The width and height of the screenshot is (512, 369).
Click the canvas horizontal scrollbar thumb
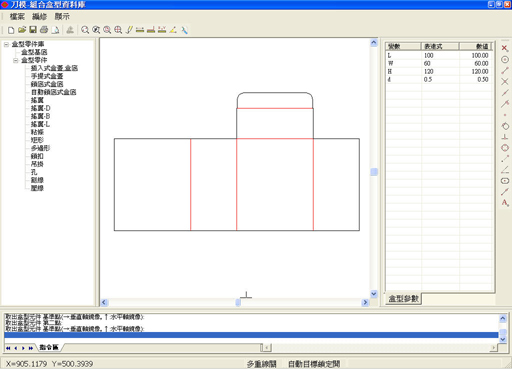click(238, 302)
